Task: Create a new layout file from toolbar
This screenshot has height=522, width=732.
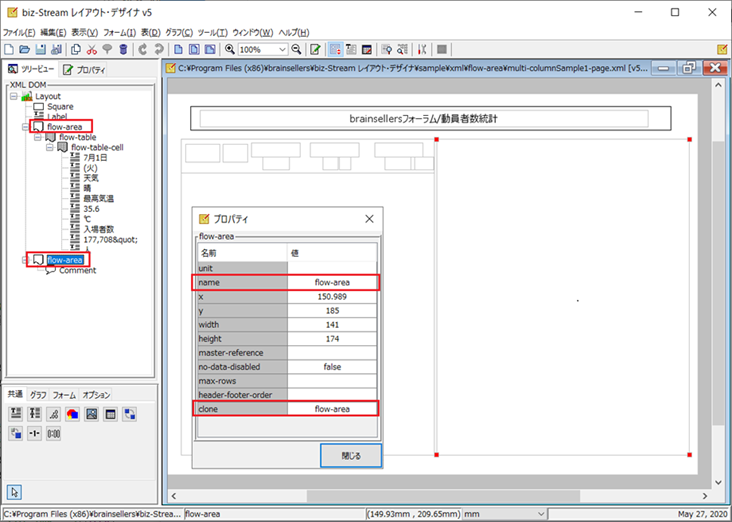Action: coord(9,49)
